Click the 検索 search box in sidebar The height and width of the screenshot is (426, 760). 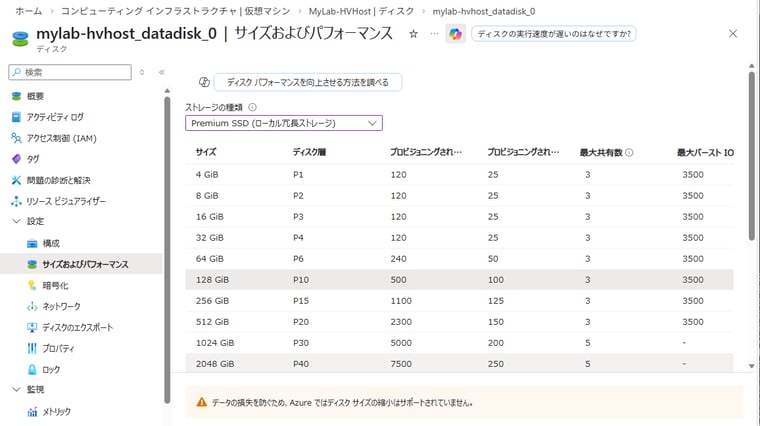pos(70,72)
